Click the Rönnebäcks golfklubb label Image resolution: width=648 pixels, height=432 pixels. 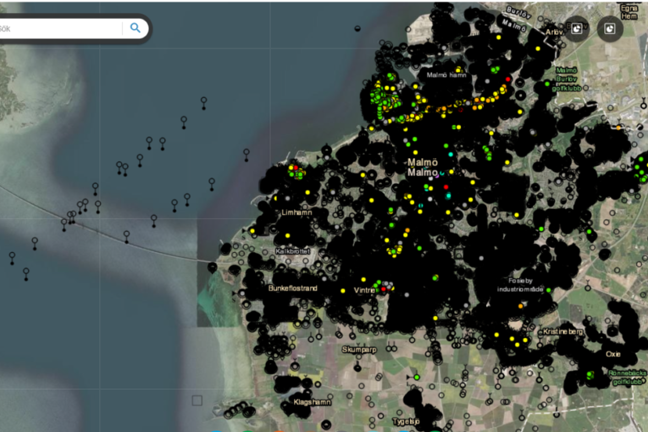click(627, 377)
